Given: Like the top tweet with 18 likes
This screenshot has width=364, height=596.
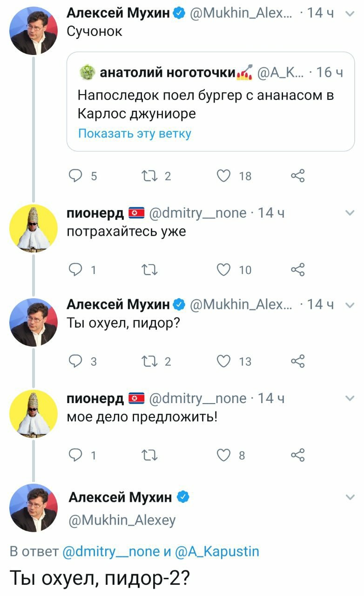Looking at the screenshot, I should click(x=224, y=176).
